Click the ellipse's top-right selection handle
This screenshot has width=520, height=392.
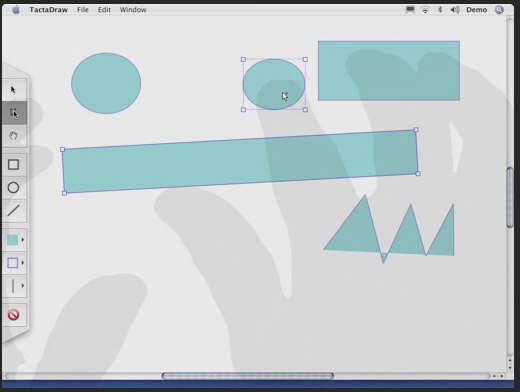[305, 59]
